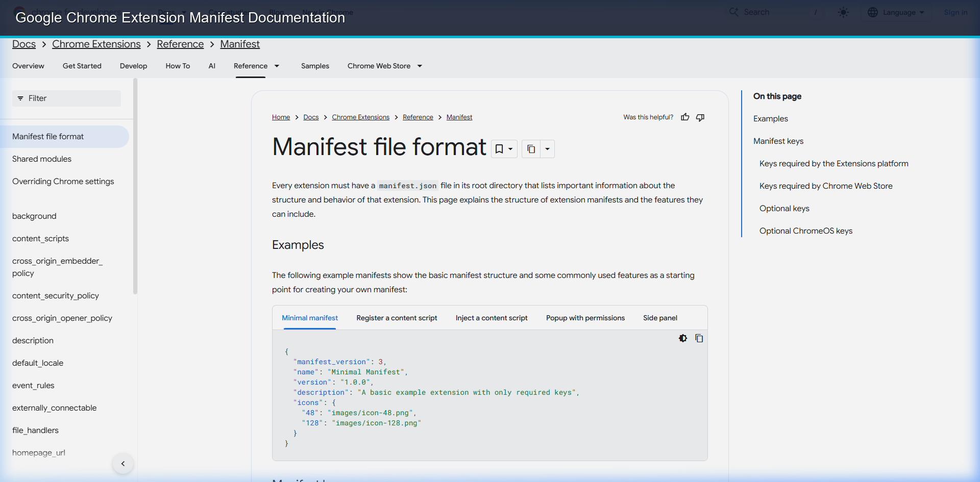Open dropdown arrow beside copy page icon
The width and height of the screenshot is (980, 482).
tap(547, 149)
